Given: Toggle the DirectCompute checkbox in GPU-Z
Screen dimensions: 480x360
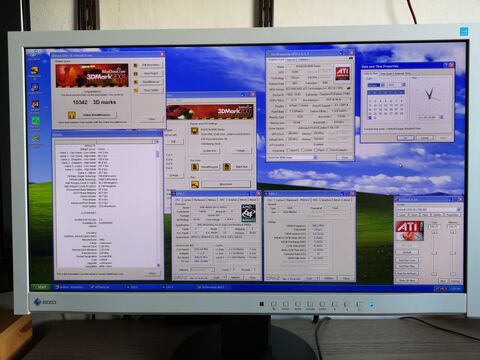Looking at the screenshot, I should pos(329,150).
